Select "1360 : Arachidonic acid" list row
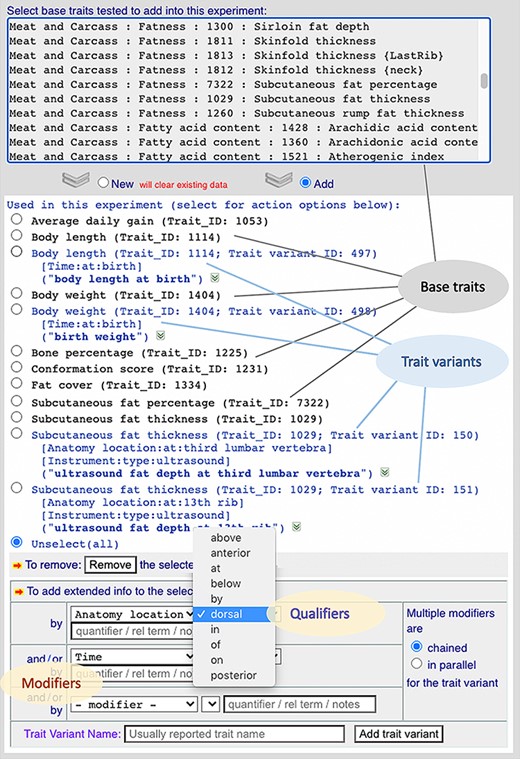The width and height of the screenshot is (520, 759). click(243, 142)
